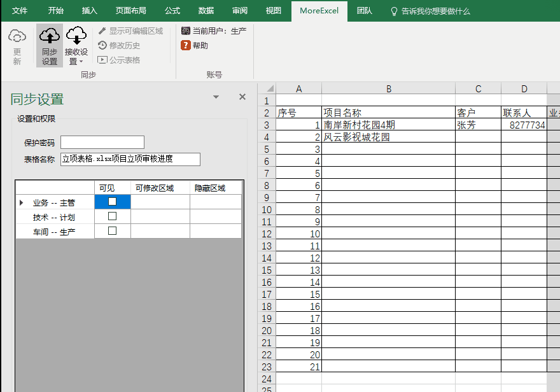Select row 3 header
560x392 pixels.
click(x=267, y=125)
